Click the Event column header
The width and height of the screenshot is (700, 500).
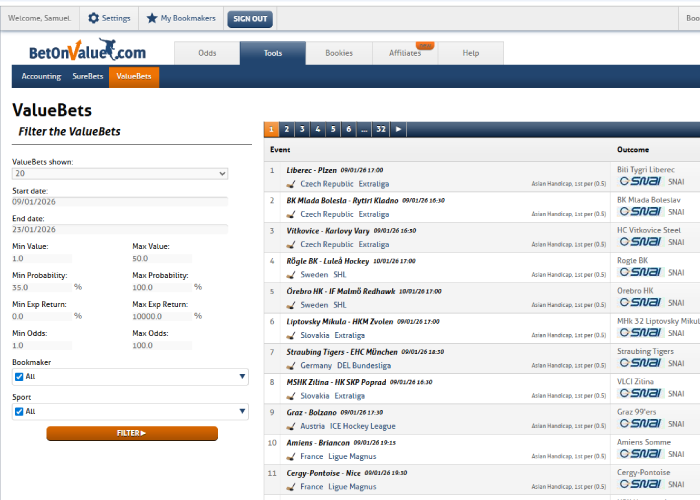[x=280, y=150]
